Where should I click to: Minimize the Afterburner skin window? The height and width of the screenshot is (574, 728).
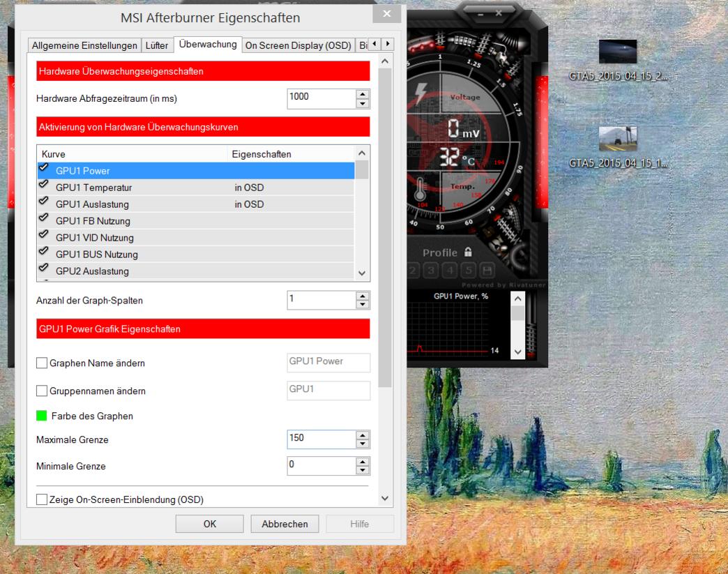(x=481, y=15)
